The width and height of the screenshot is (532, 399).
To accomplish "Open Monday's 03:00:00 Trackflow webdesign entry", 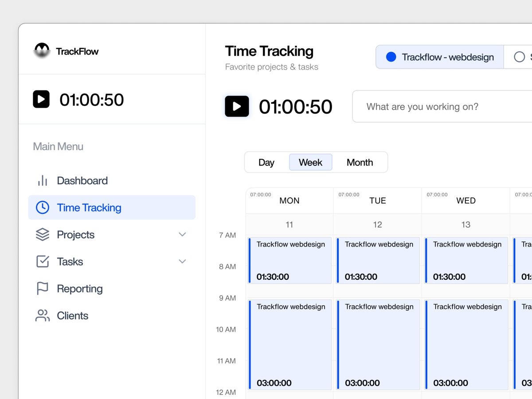I will (289, 345).
